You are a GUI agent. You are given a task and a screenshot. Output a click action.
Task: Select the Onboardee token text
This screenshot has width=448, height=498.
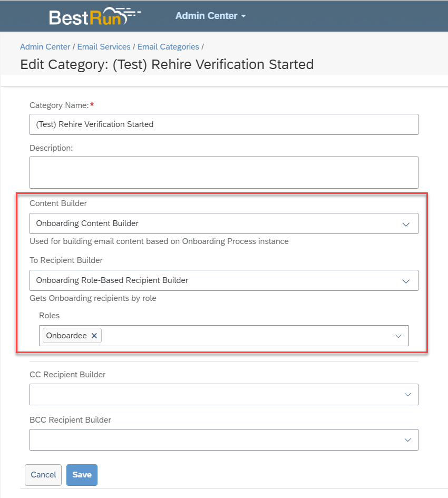(x=66, y=336)
